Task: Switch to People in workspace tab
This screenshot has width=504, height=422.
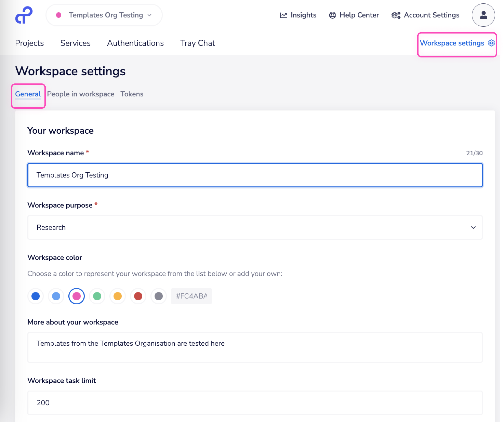Action: tap(81, 94)
